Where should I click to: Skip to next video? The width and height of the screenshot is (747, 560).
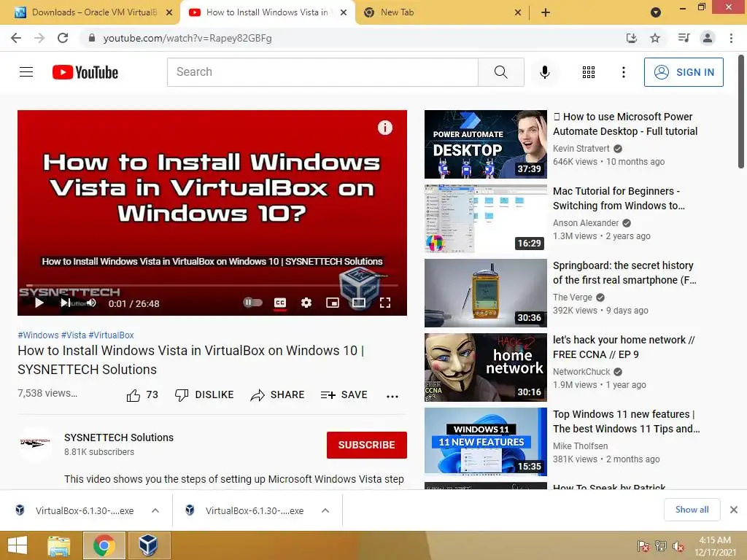coord(65,303)
